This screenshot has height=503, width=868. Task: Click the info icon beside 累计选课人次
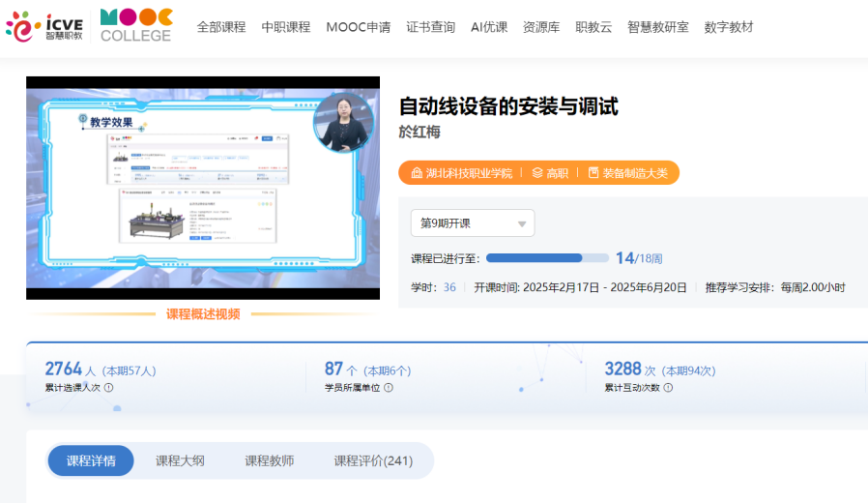[108, 388]
